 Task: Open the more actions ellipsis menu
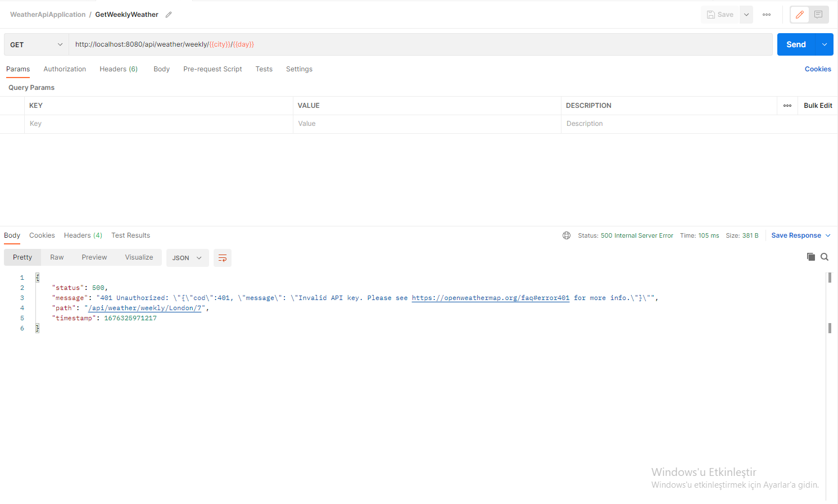[x=766, y=14]
